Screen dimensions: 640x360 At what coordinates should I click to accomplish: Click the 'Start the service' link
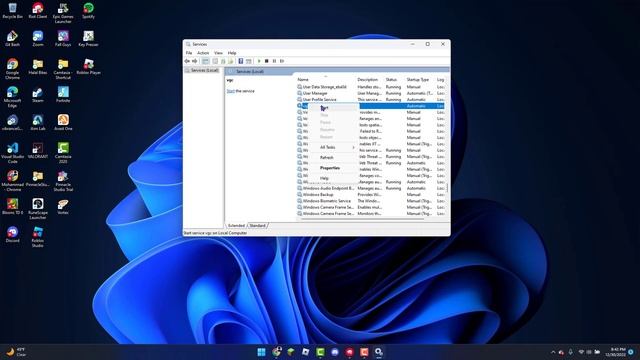[231, 91]
